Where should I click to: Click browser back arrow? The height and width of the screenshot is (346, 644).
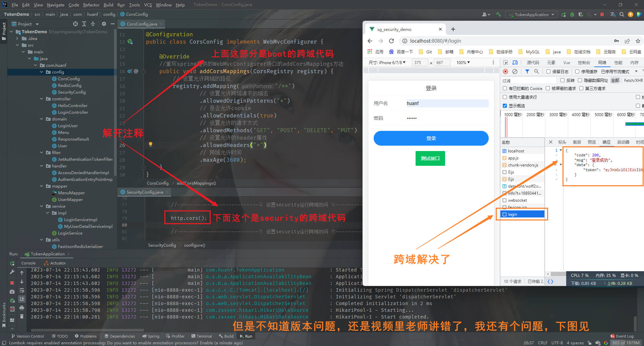click(370, 41)
